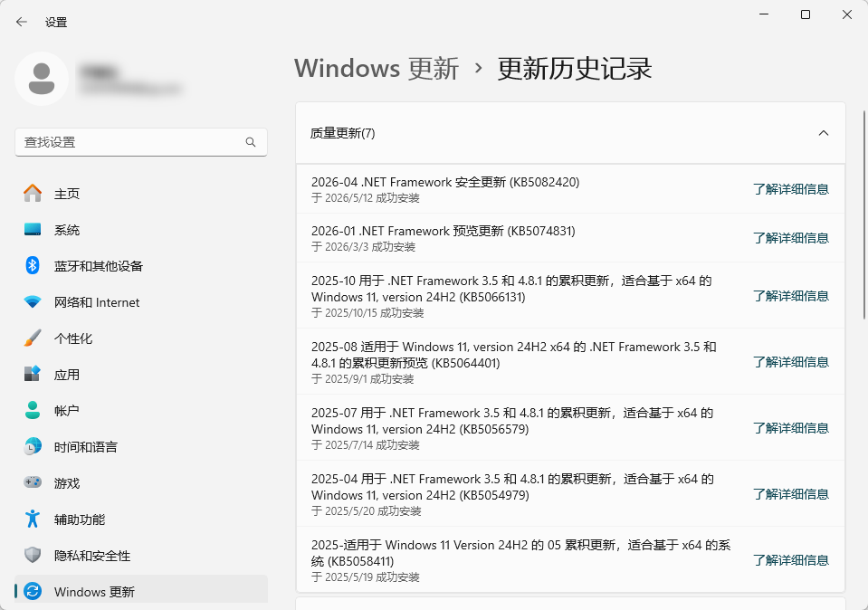The width and height of the screenshot is (868, 610).
Task: Select the gamepad icon for 游戏
Action: pos(33,482)
